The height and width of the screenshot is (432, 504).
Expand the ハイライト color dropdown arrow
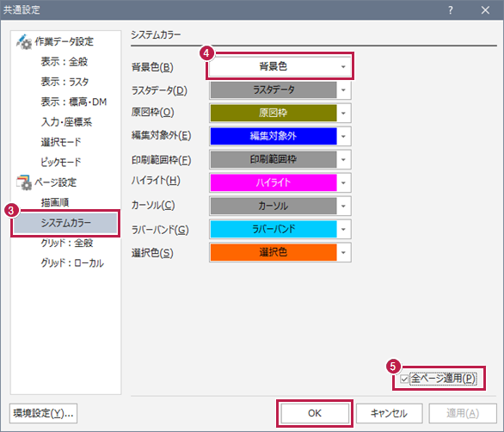[x=343, y=182]
